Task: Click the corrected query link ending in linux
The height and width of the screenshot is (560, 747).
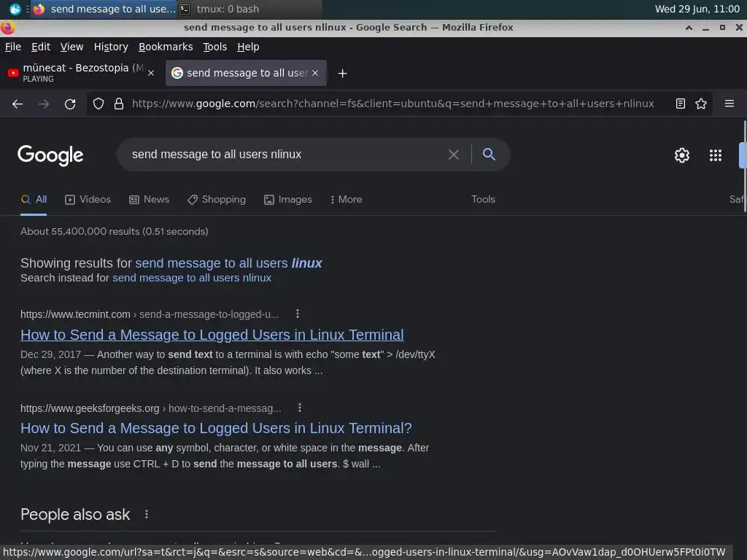Action: (x=228, y=262)
